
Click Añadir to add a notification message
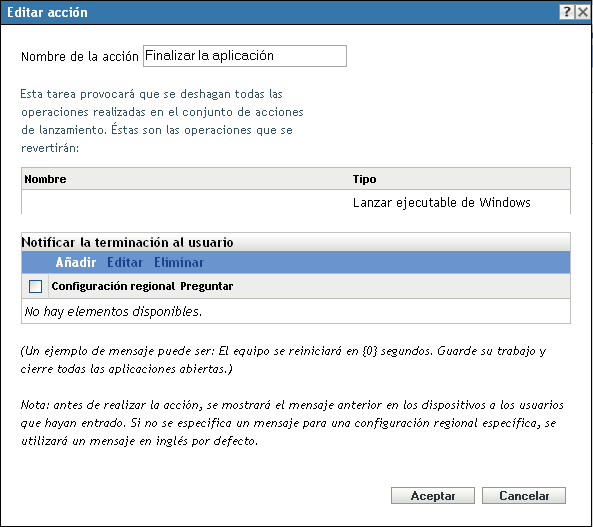[76, 262]
